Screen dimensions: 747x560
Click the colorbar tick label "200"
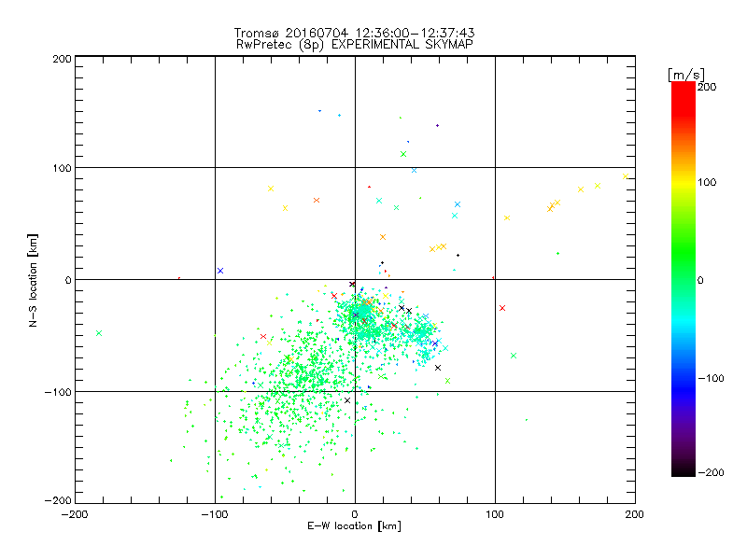tap(707, 87)
